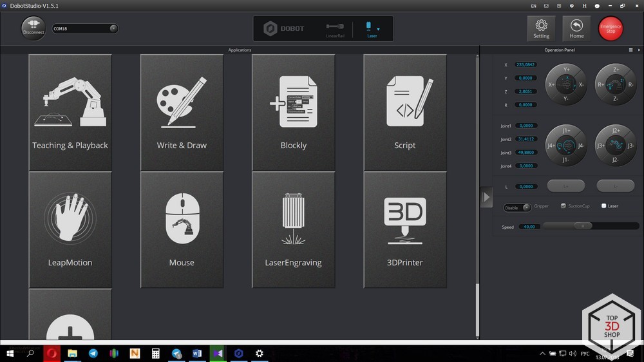Open Opera browser from taskbar
This screenshot has height=362, width=644.
pos(52,354)
